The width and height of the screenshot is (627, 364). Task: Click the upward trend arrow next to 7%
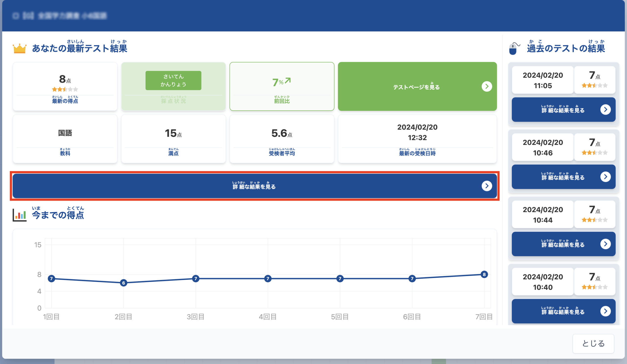point(288,81)
